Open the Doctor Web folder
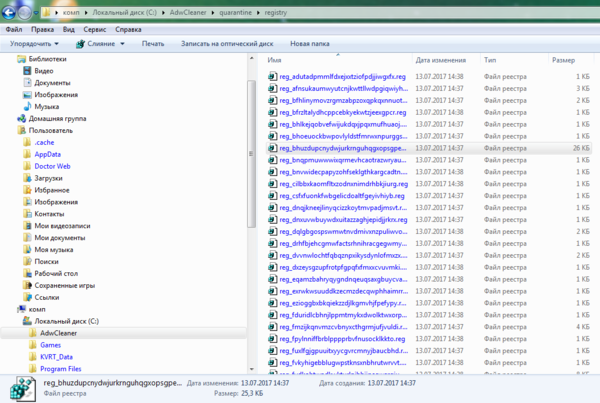 pyautogui.click(x=52, y=166)
